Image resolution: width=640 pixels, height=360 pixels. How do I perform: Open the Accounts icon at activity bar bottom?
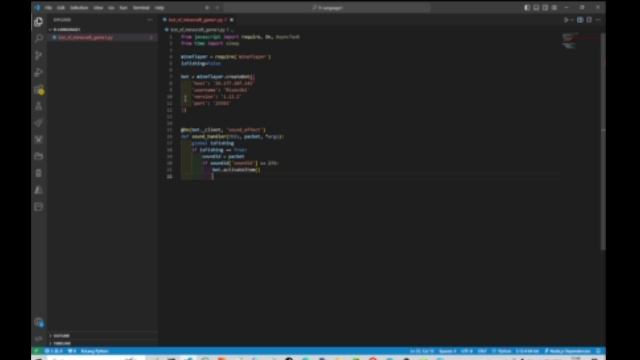[38, 322]
